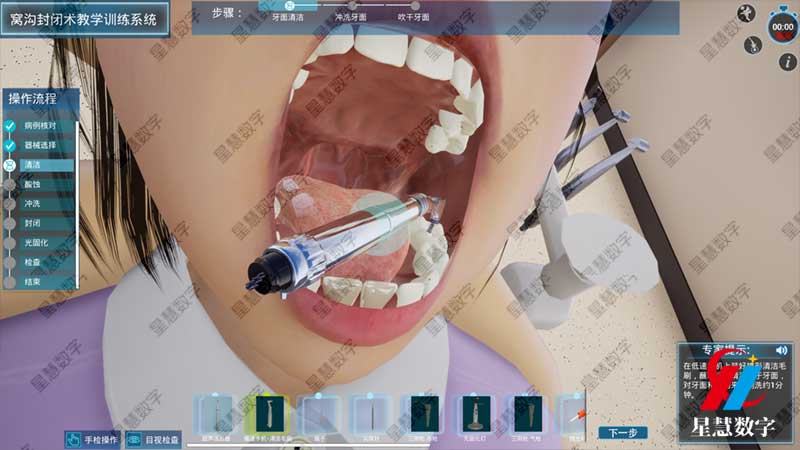This screenshot has height=450, width=800.
Task: Click the running figure icon
Action: pos(745,13)
